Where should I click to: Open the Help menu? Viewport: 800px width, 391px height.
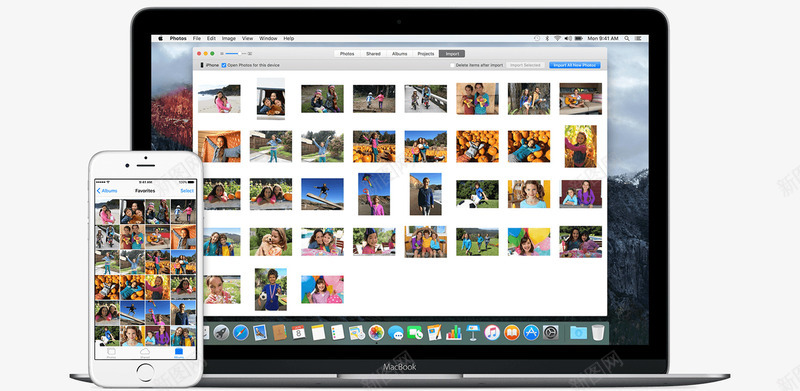(289, 38)
